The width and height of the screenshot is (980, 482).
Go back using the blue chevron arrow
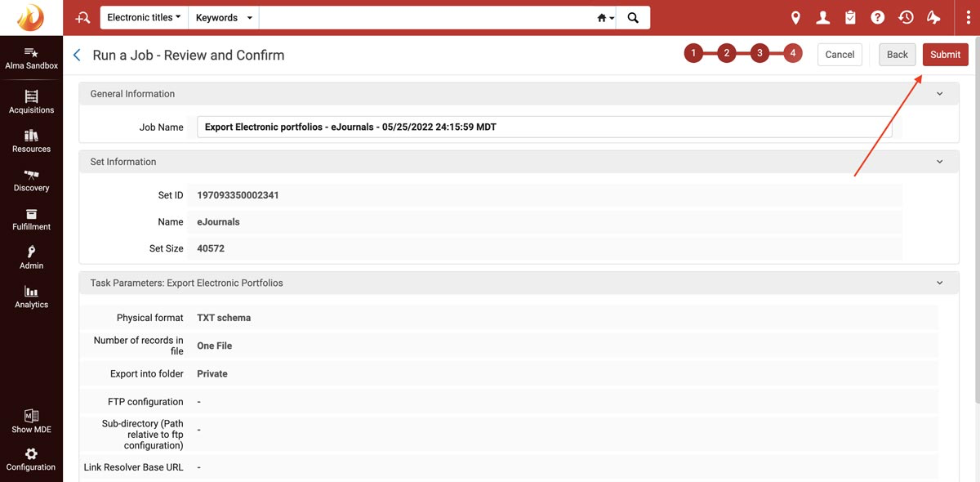pyautogui.click(x=77, y=55)
